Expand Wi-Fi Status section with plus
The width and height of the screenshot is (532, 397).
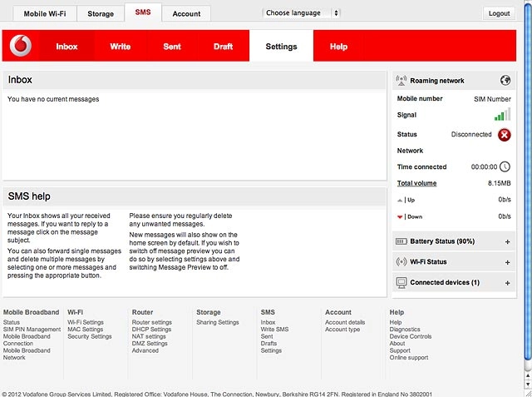click(508, 262)
